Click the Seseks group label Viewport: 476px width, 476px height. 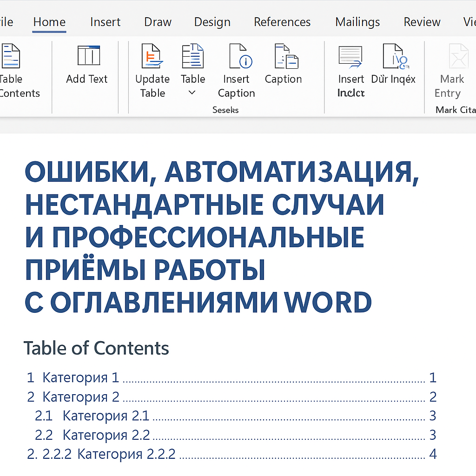click(x=225, y=110)
